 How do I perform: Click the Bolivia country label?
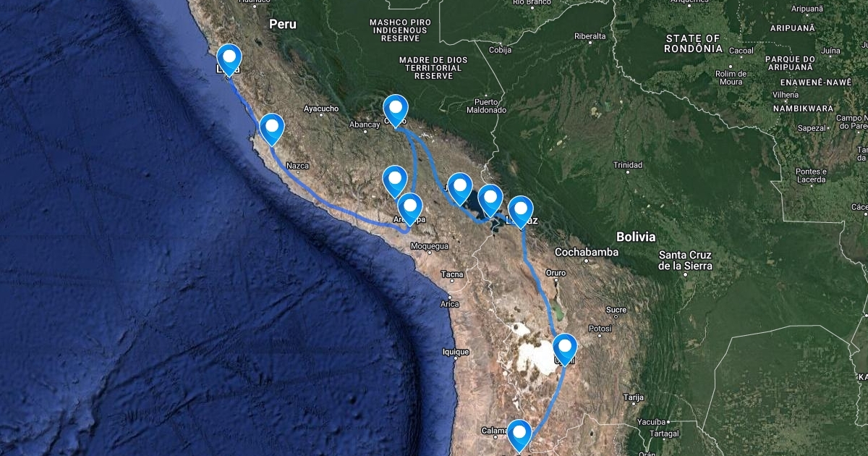pyautogui.click(x=636, y=237)
